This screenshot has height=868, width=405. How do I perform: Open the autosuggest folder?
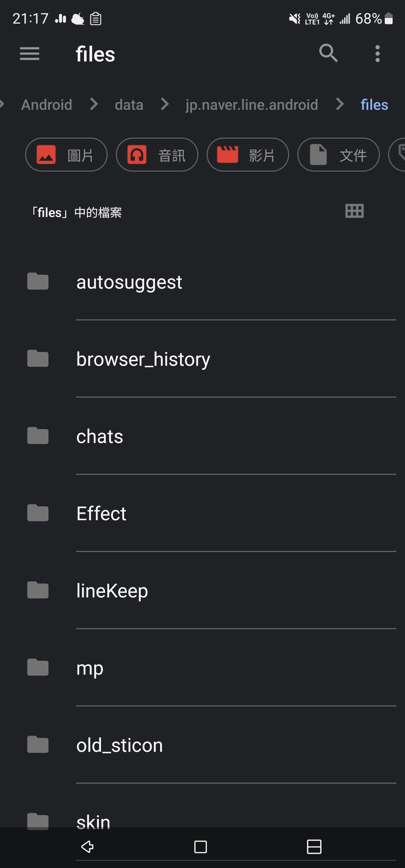tap(129, 282)
